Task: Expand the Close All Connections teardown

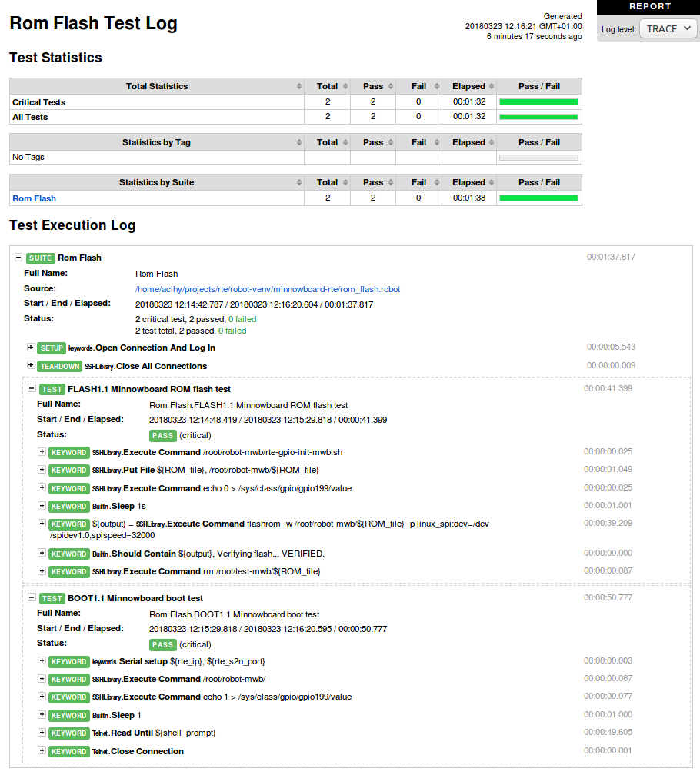Action: pyautogui.click(x=31, y=366)
